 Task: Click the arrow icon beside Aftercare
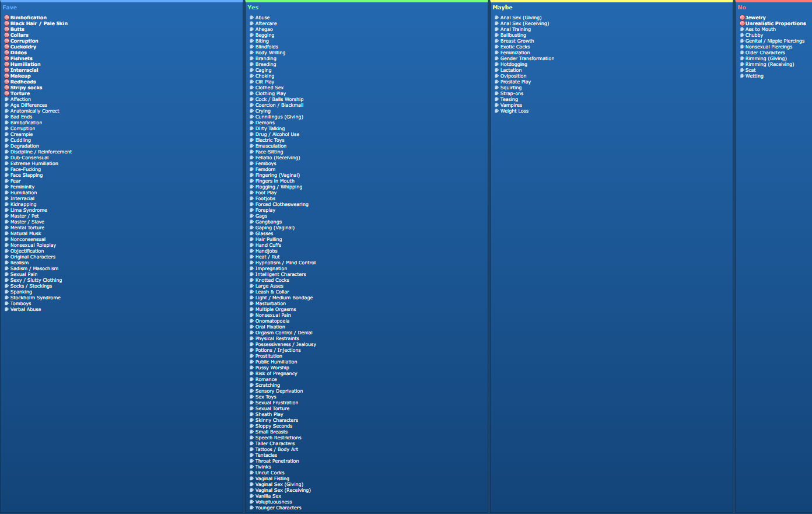252,23
